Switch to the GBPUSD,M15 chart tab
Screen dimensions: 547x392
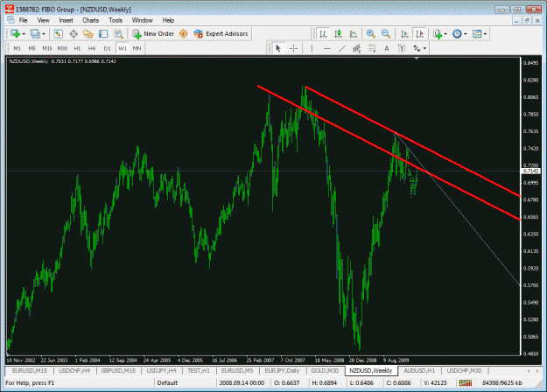coord(118,371)
